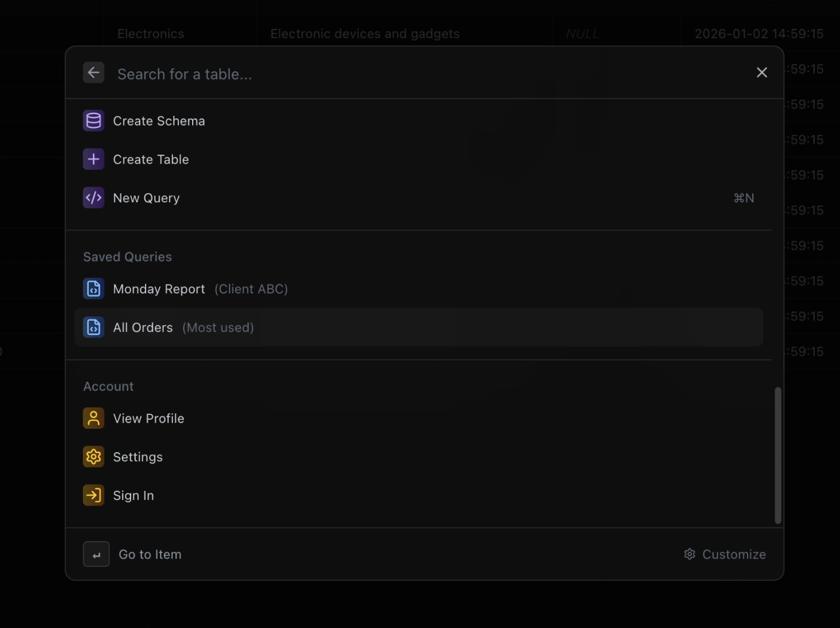Click the View Profile person icon
The image size is (840, 628).
pos(94,418)
